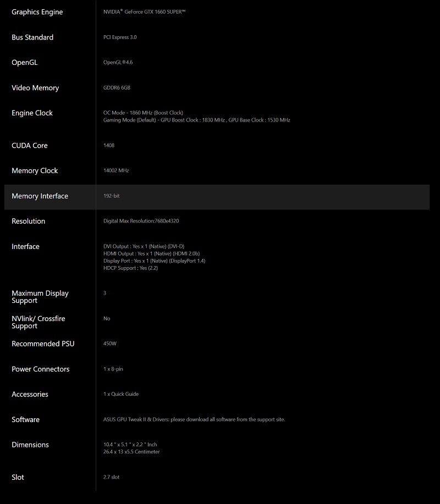Select the CUDA Core label

pyautogui.click(x=29, y=146)
